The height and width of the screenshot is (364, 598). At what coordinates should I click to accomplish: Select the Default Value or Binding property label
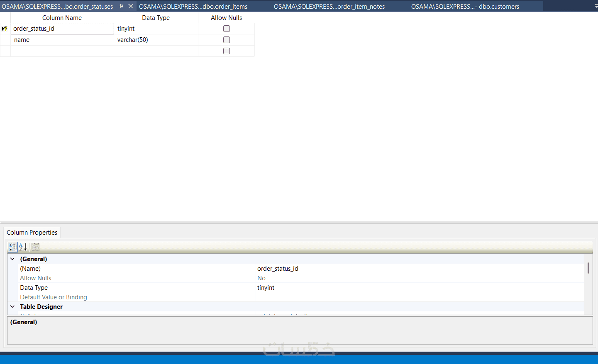coord(54,297)
